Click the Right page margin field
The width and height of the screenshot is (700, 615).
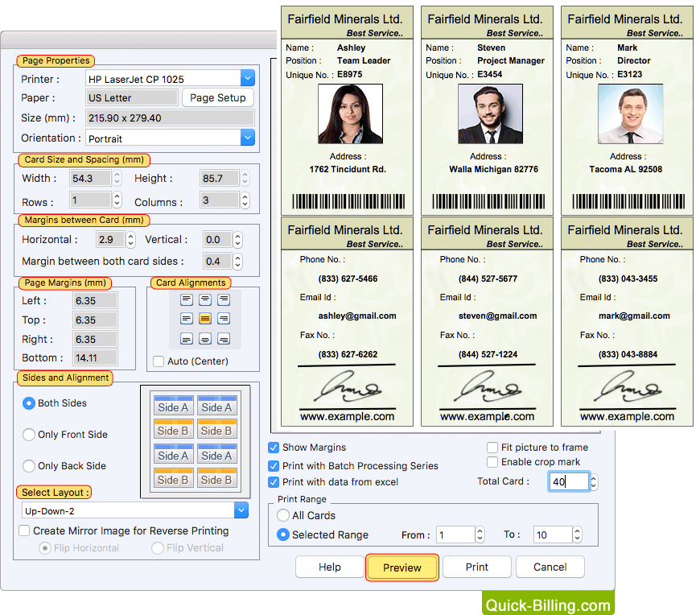click(x=95, y=340)
